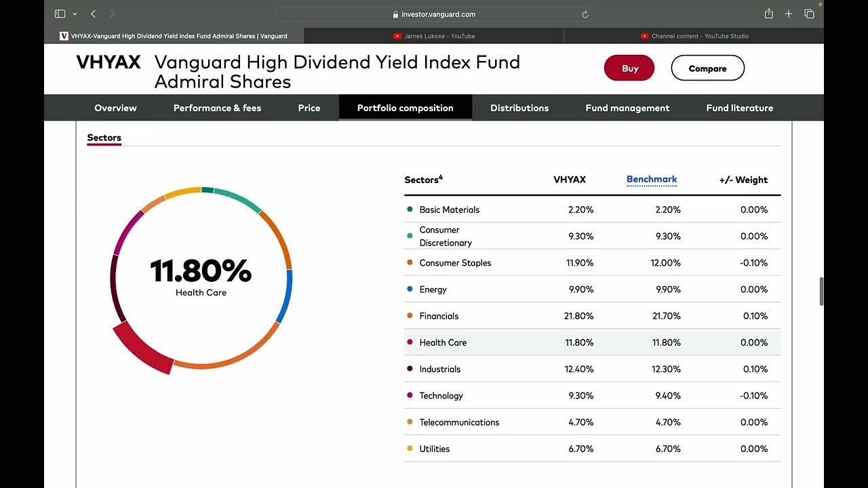The image size is (868, 488).
Task: Switch to the James Lukose YouTube tab
Action: pyautogui.click(x=434, y=36)
